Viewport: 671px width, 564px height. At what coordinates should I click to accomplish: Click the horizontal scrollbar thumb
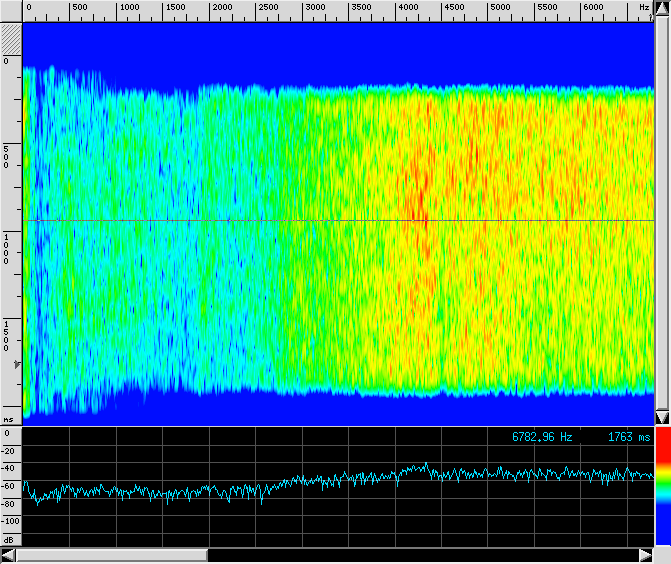coord(110,555)
